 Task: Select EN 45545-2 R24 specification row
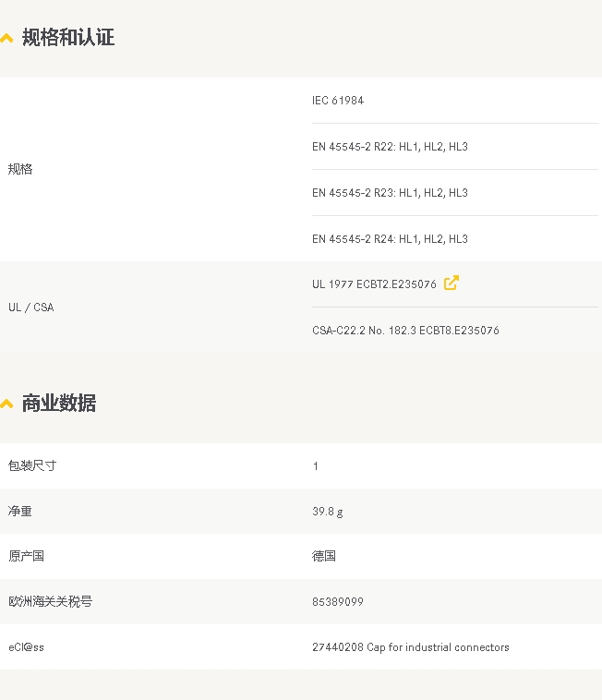(390, 239)
